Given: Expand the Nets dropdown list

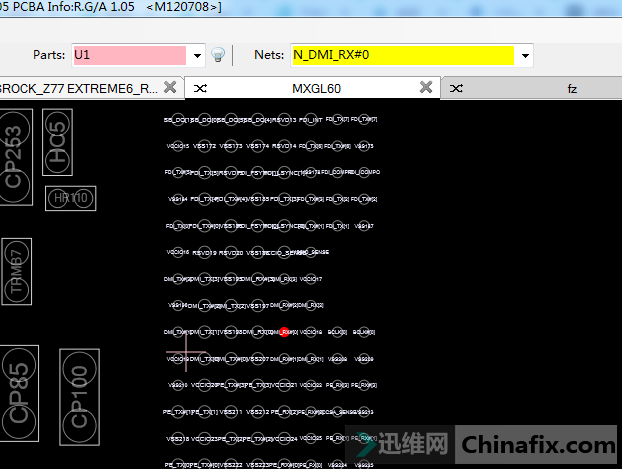Looking at the screenshot, I should click(x=525, y=55).
